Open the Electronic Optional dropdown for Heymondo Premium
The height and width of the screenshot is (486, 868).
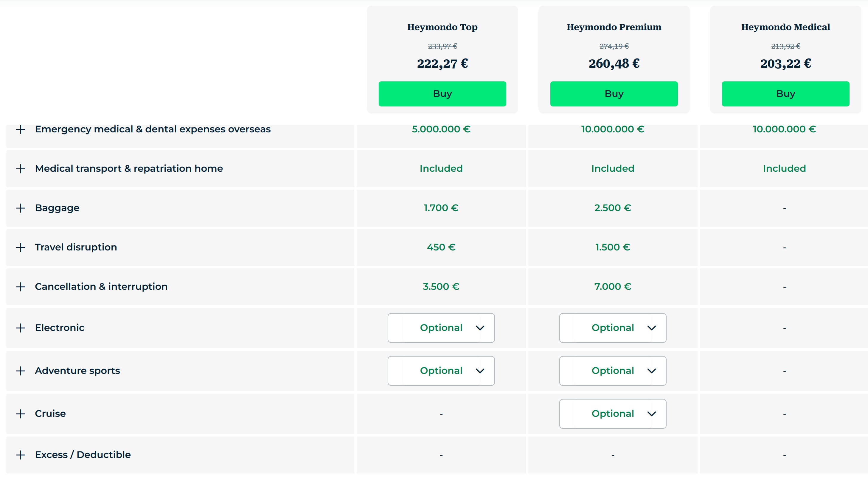[x=613, y=327]
